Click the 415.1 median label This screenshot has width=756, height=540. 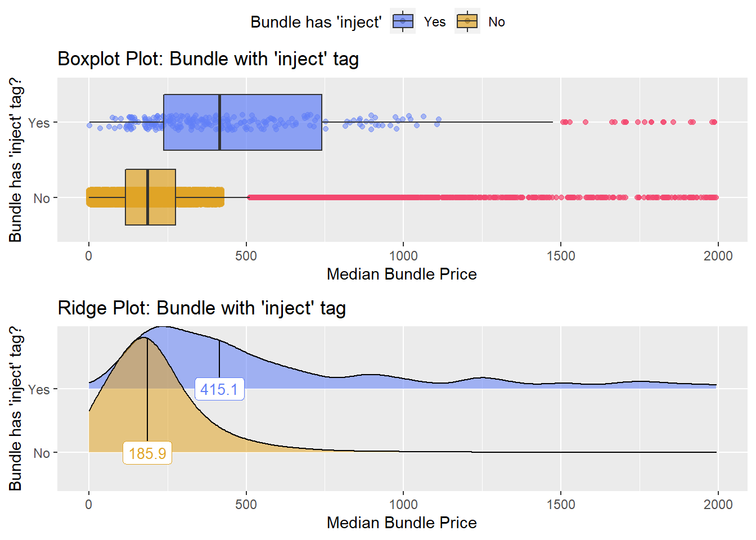point(219,389)
